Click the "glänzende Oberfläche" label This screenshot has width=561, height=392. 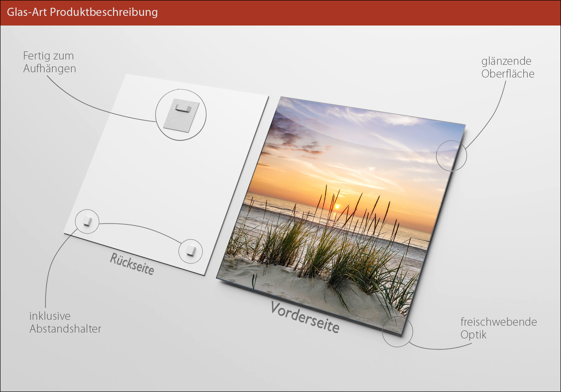(507, 67)
